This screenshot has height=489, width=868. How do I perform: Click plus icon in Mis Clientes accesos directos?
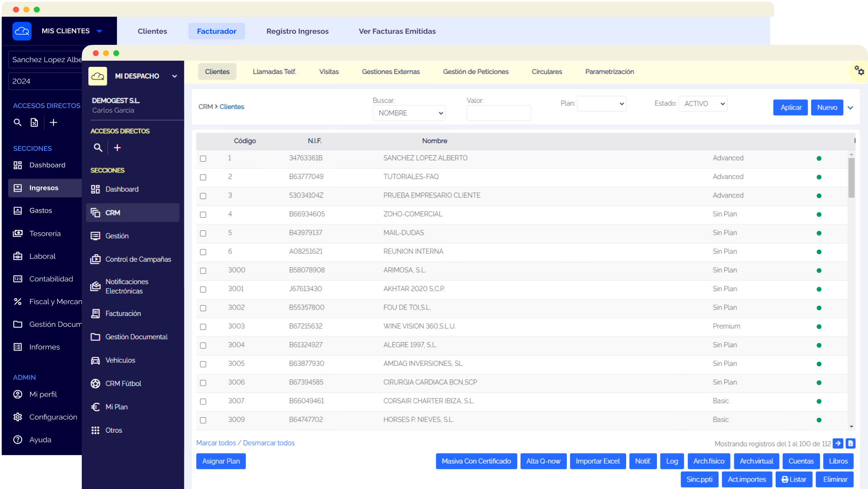tap(54, 122)
